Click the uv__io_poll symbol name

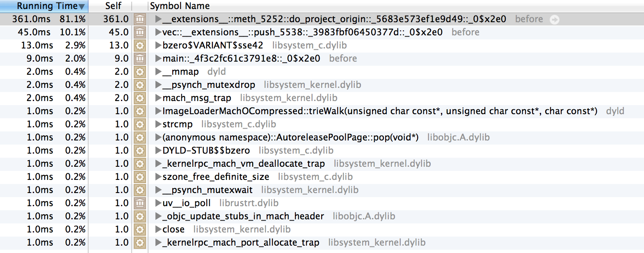point(187,203)
